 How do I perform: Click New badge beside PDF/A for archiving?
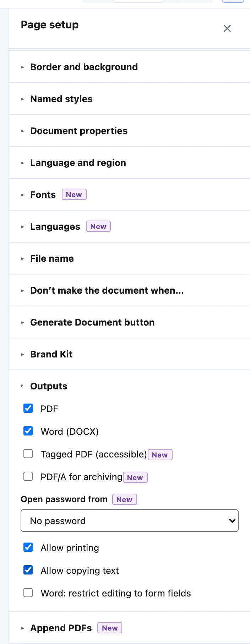coord(135,477)
